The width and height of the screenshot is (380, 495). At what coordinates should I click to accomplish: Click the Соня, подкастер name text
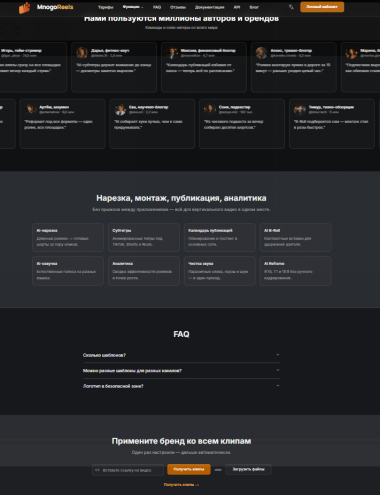coord(234,107)
